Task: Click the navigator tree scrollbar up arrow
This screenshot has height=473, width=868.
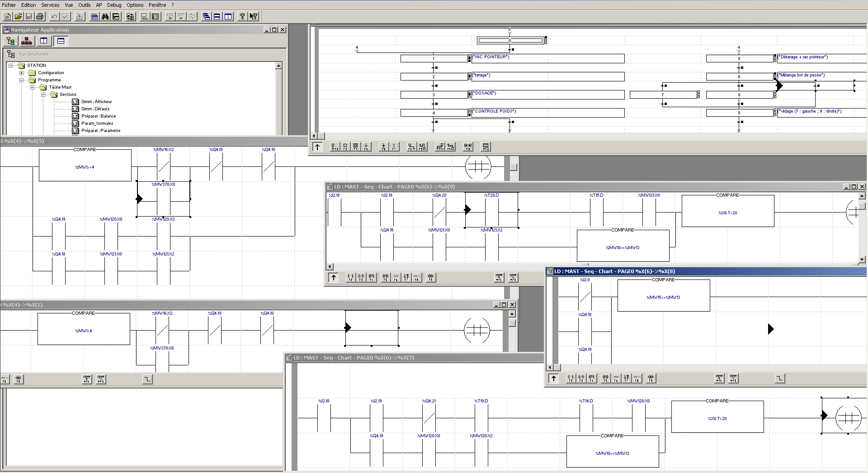Action: 278,66
